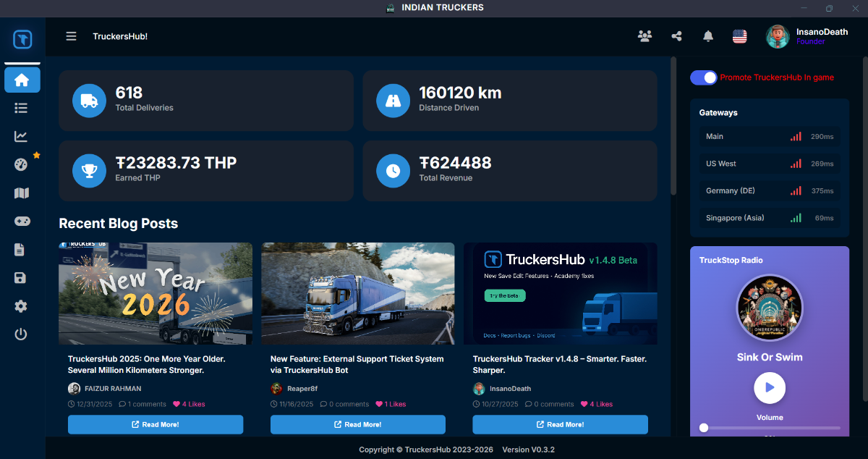Screen dimensions: 868x459
Task: Open the share icon in top bar
Action: (676, 36)
